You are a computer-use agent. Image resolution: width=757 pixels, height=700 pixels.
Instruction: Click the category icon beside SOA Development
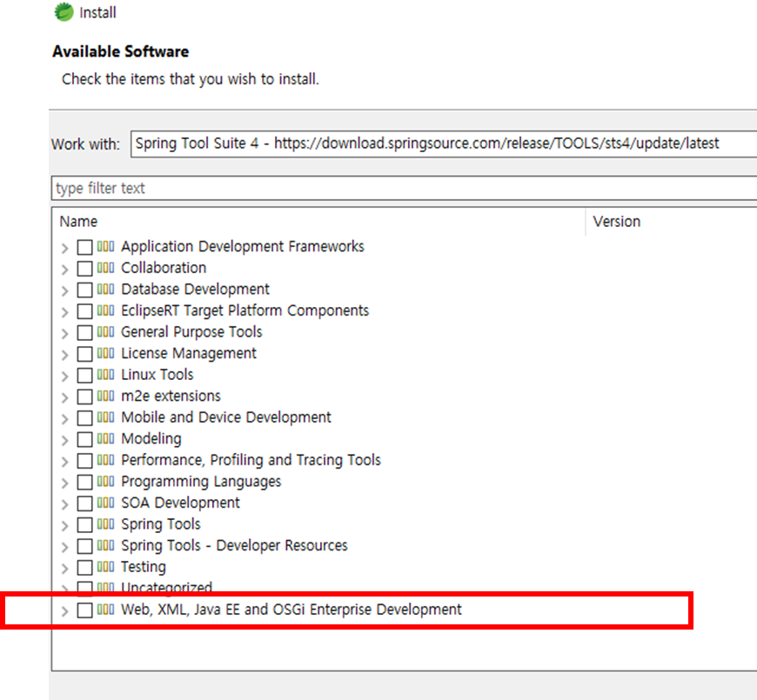coord(105,503)
